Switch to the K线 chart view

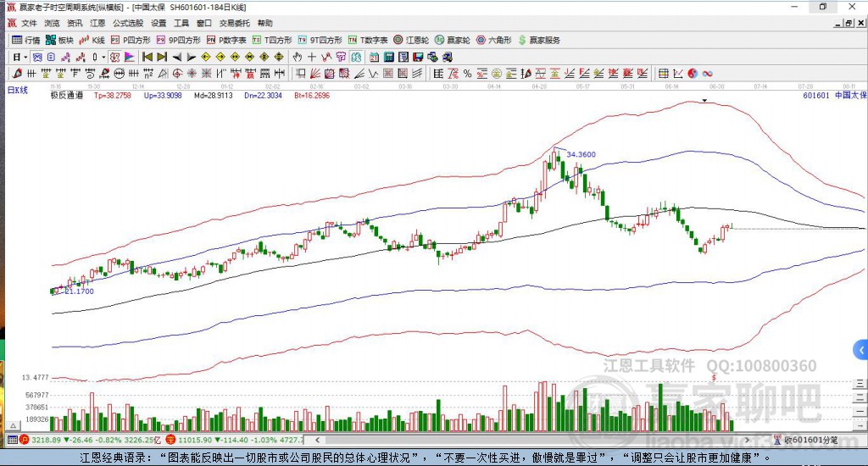coord(92,40)
